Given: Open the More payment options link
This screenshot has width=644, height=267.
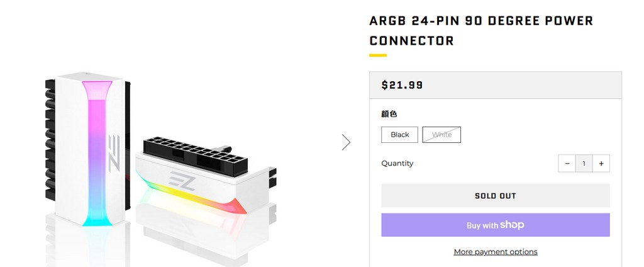Looking at the screenshot, I should [x=496, y=252].
